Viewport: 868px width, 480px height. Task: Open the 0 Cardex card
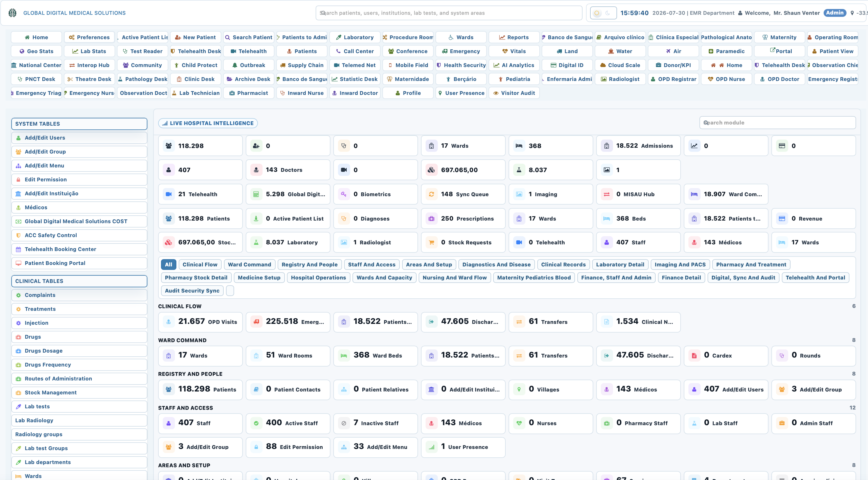726,356
